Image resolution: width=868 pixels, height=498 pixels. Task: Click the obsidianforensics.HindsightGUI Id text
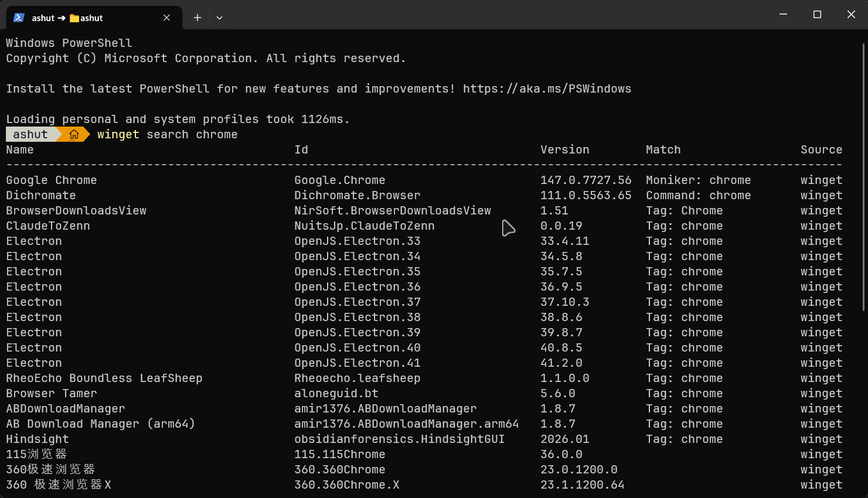click(x=399, y=439)
